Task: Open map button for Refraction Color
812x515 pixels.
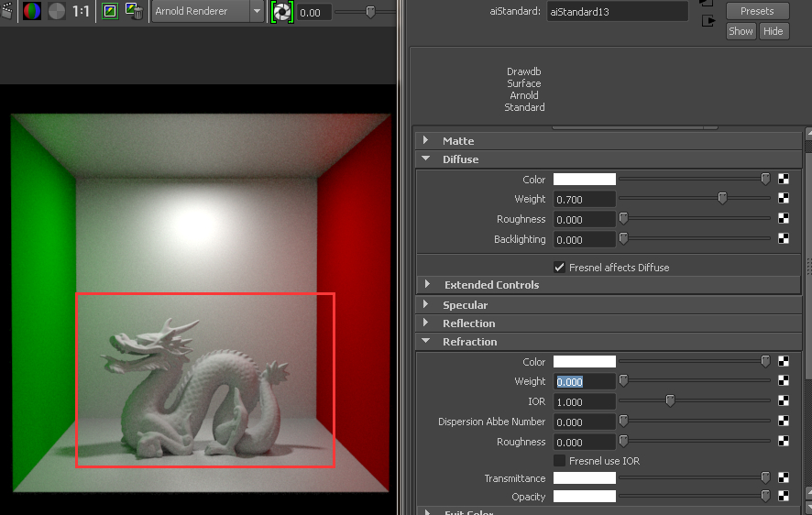Action: [x=784, y=361]
